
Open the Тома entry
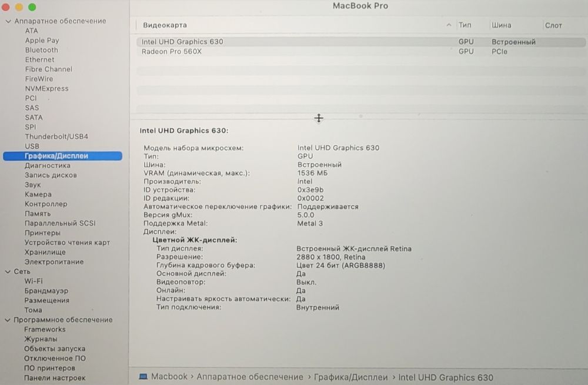34,310
